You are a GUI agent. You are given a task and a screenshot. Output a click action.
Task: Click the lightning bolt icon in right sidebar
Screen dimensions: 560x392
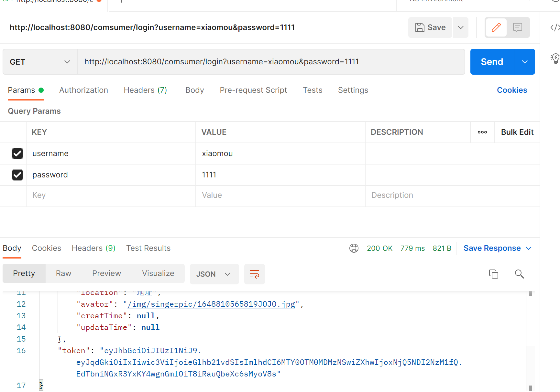[555, 58]
